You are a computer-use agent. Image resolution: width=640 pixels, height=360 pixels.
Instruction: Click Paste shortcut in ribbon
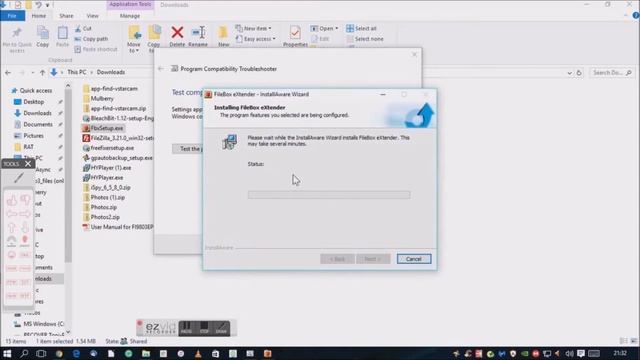tap(96, 49)
